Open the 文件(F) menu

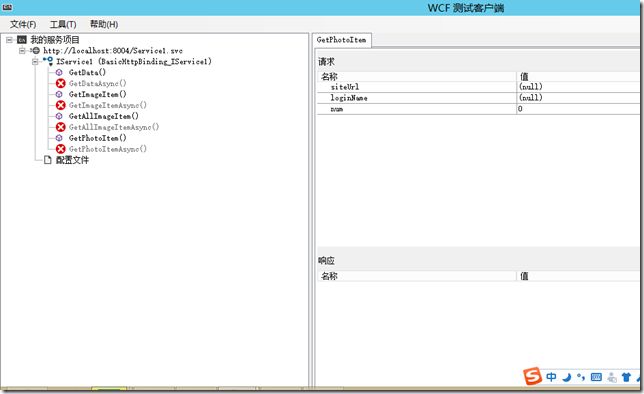pyautogui.click(x=23, y=24)
